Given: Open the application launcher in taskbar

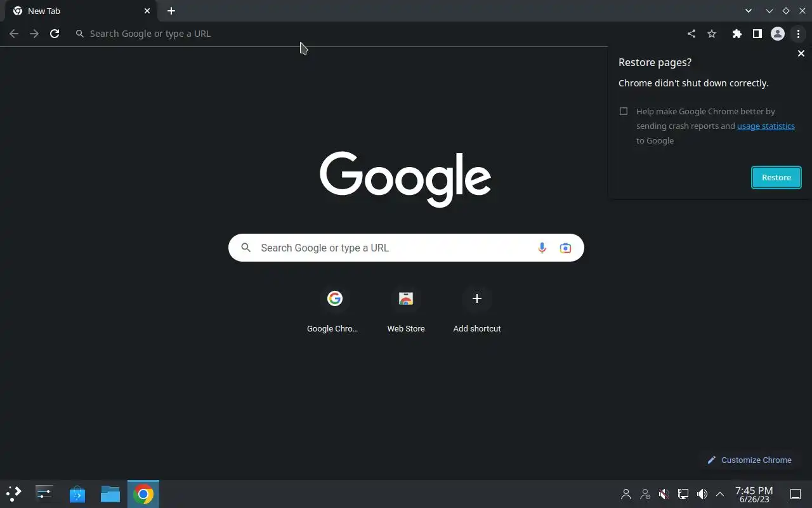Looking at the screenshot, I should pyautogui.click(x=14, y=493).
